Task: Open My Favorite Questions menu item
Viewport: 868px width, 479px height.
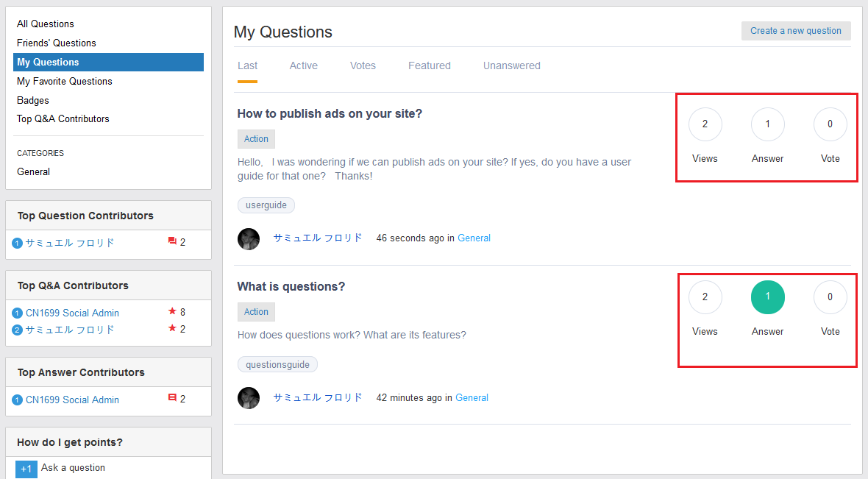Action: (x=65, y=82)
